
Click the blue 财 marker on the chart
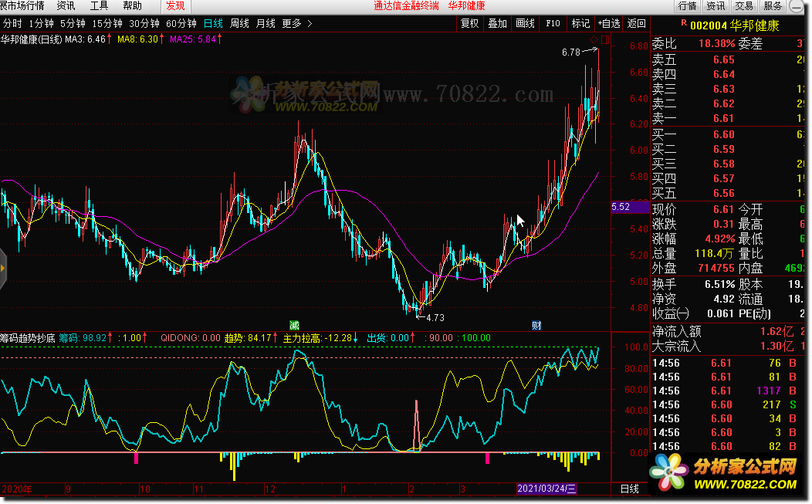coord(536,325)
